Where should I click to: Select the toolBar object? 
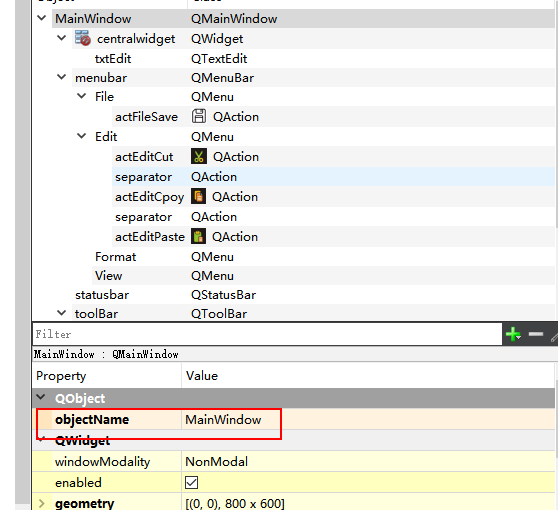click(96, 314)
